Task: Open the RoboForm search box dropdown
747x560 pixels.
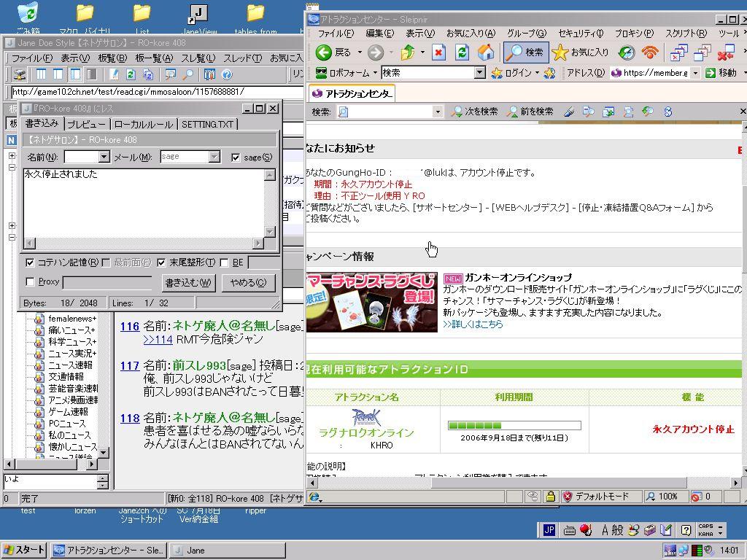Action: (x=480, y=73)
